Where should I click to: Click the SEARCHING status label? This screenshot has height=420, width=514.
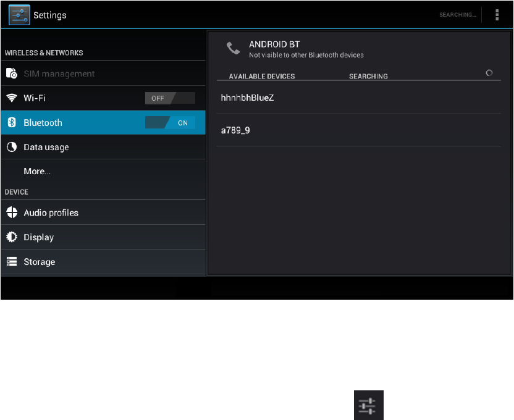[x=368, y=77]
